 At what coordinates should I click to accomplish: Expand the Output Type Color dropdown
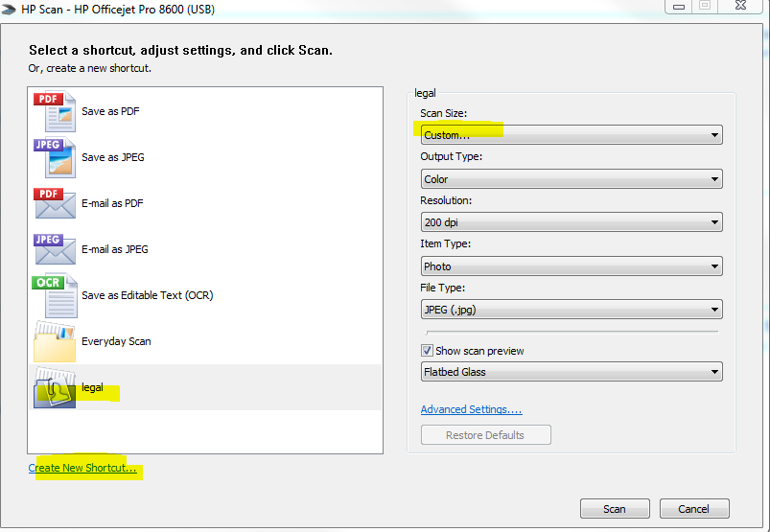572,179
